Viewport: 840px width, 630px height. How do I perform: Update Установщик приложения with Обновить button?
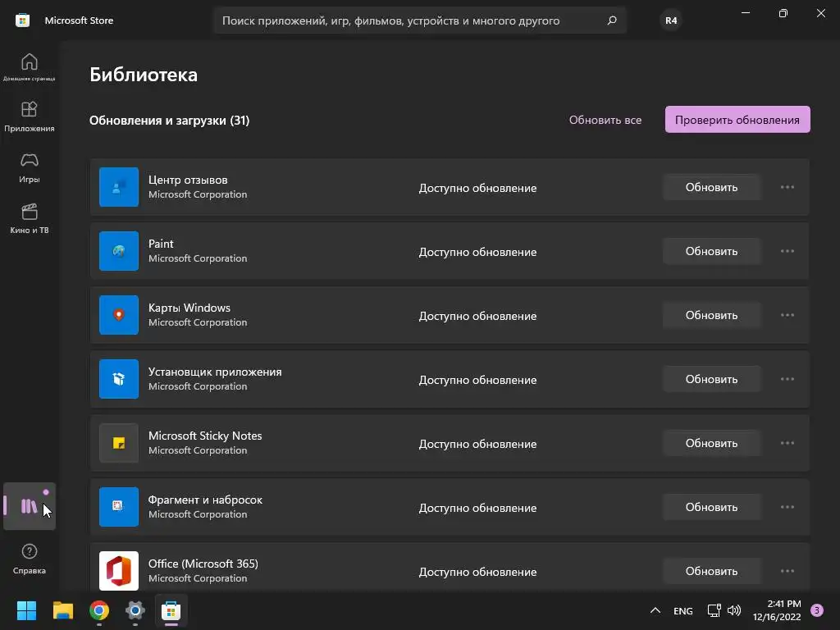(711, 379)
